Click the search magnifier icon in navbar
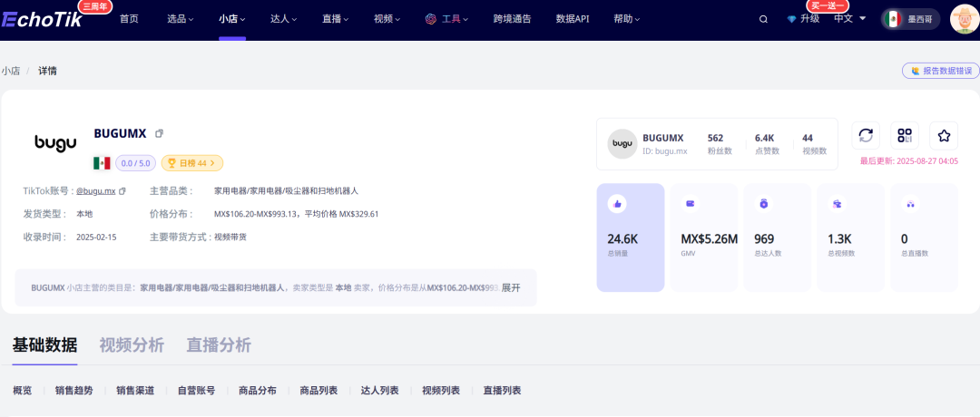This screenshot has height=417, width=980. point(763,19)
